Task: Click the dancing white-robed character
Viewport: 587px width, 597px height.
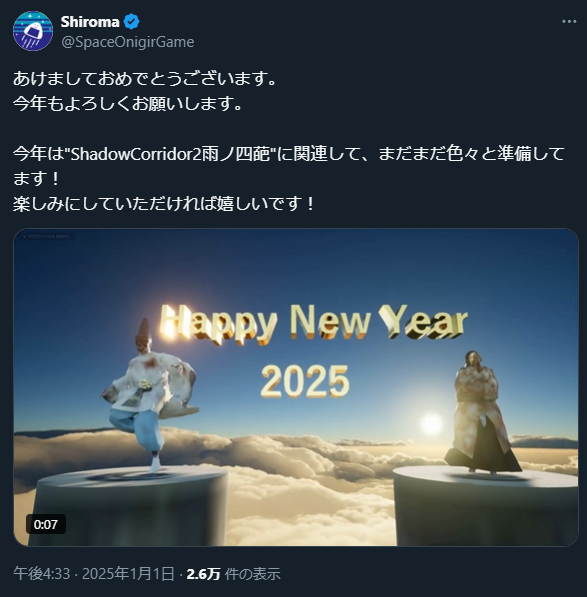Action: (149, 396)
